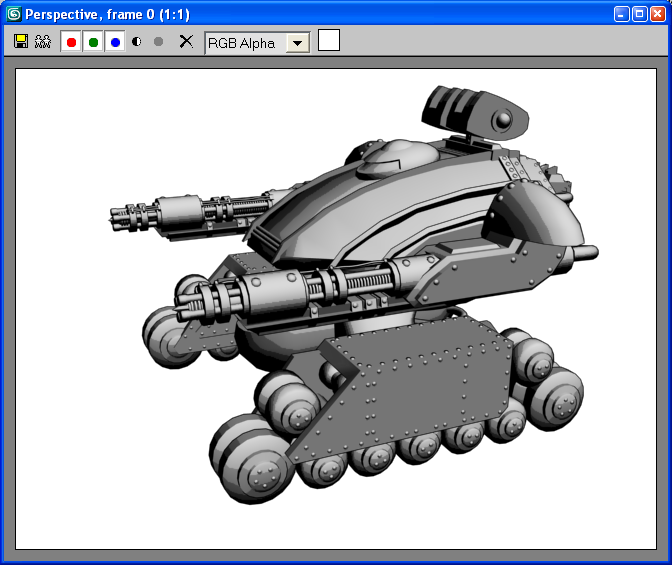Minimize the Perspective frame window

[621, 14]
